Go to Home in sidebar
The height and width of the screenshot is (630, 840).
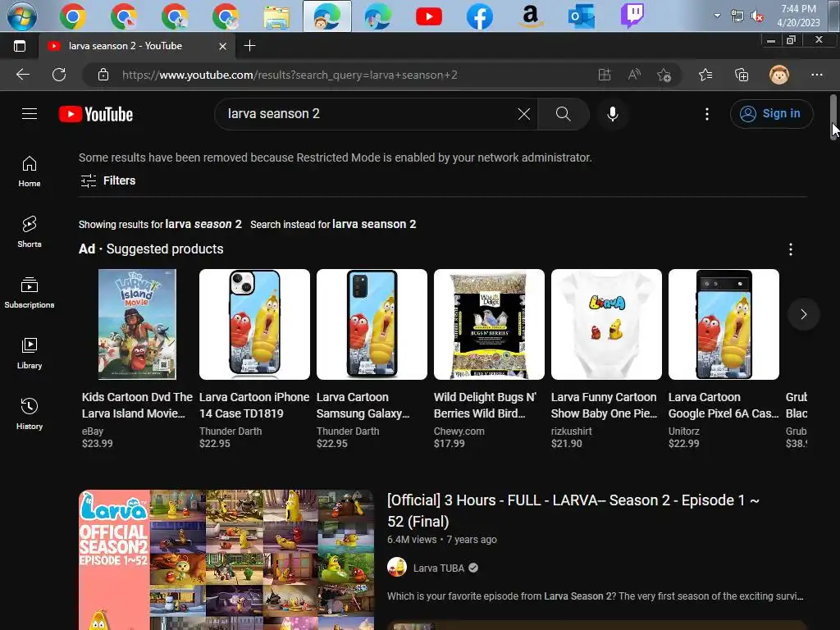tap(30, 171)
